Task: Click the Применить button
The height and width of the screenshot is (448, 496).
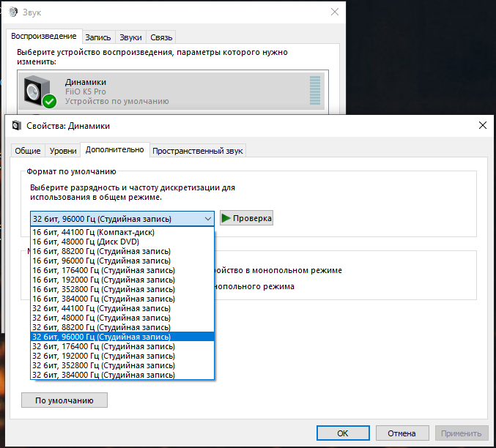Action: click(462, 433)
